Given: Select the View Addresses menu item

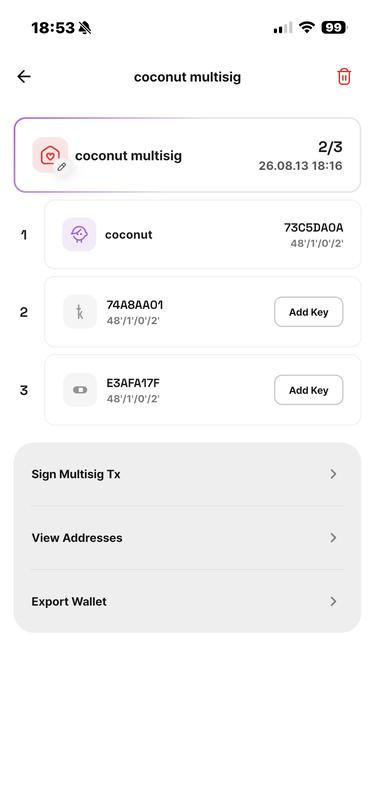Looking at the screenshot, I should point(188,538).
